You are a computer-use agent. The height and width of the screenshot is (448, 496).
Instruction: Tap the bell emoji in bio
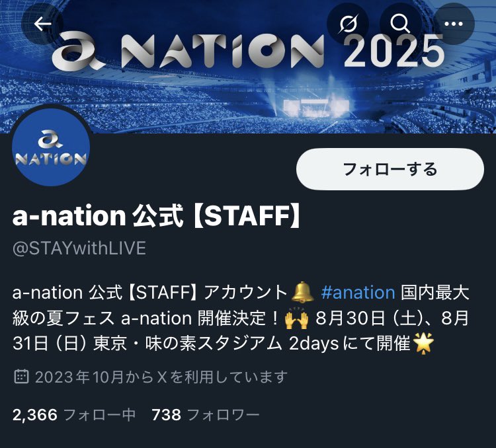click(302, 292)
